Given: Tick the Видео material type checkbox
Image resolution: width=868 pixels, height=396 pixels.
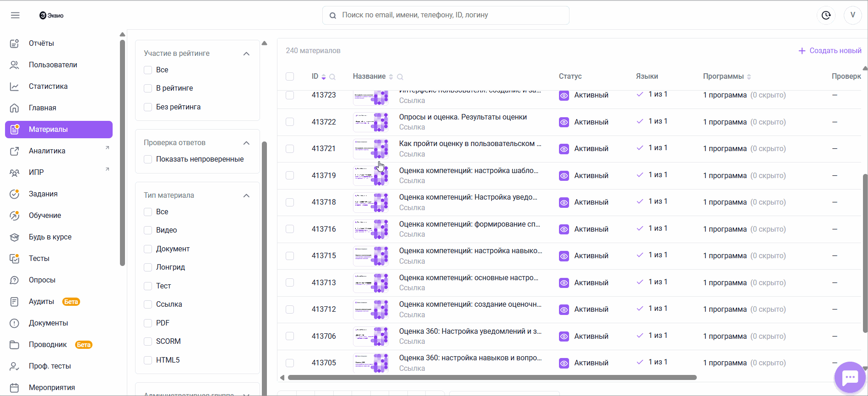Looking at the screenshot, I should pos(148,230).
